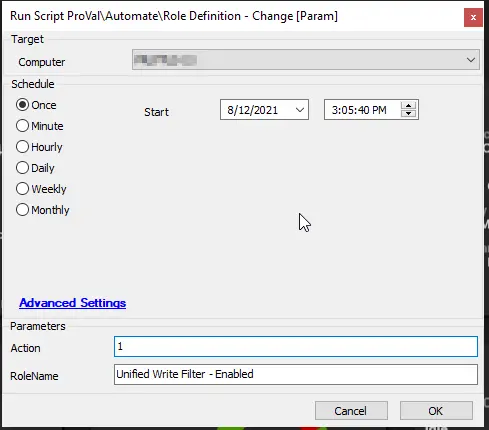Increase start time with up arrow
The image size is (489, 430).
(x=408, y=106)
